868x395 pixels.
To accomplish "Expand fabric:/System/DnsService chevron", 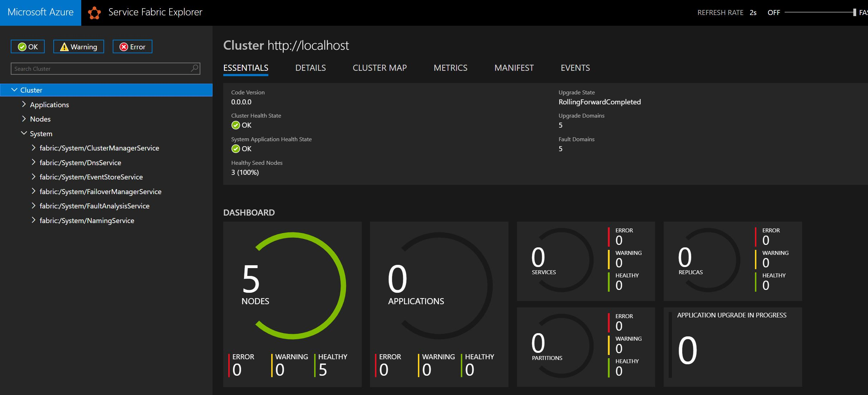I will [34, 162].
